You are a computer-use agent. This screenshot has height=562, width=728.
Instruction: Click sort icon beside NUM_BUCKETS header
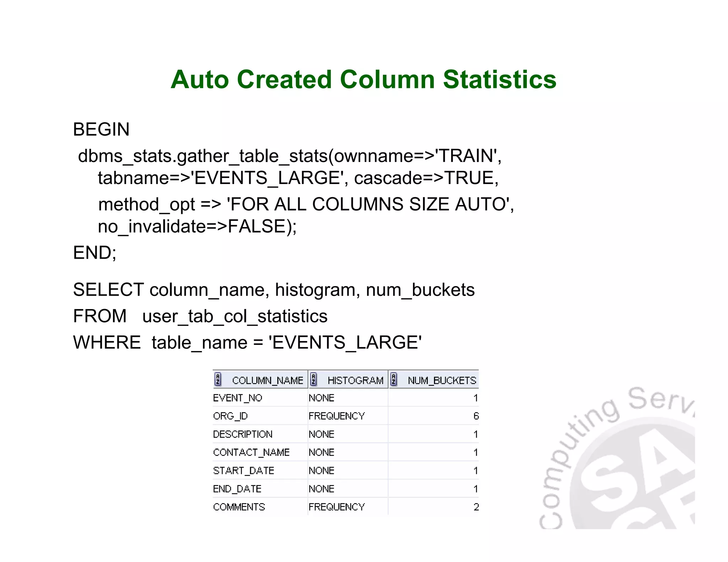394,379
